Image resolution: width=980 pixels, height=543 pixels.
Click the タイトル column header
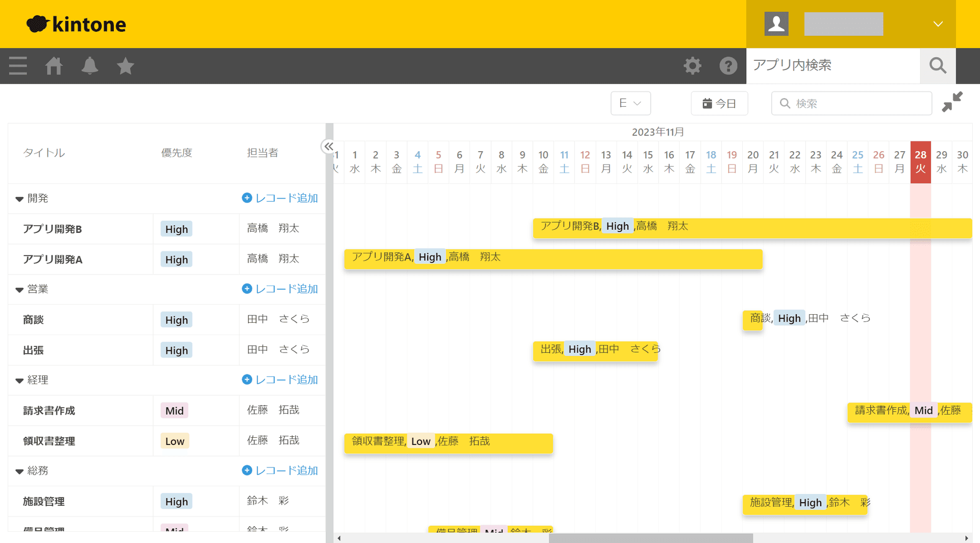point(44,153)
